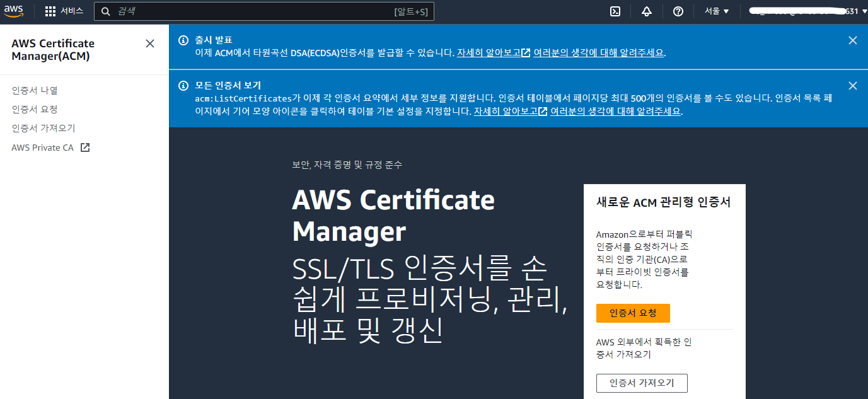868x399 pixels.
Task: Click the 서비스 label in top bar
Action: pos(72,11)
